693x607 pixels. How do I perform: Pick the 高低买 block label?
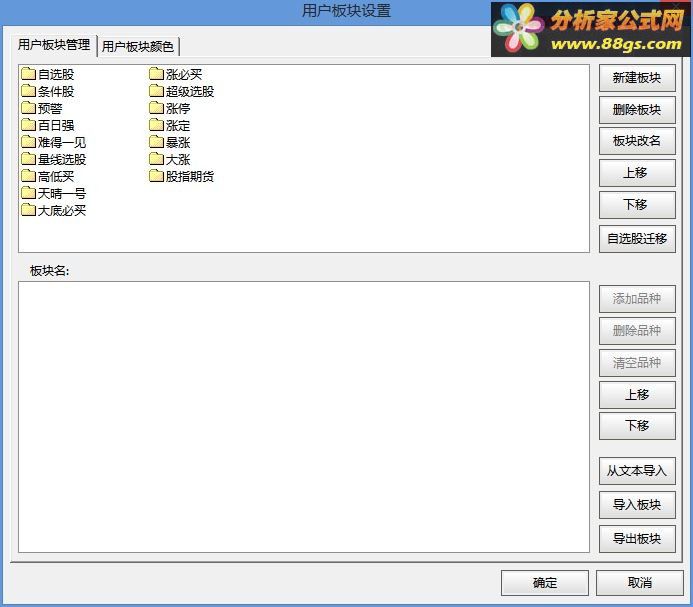[x=56, y=176]
